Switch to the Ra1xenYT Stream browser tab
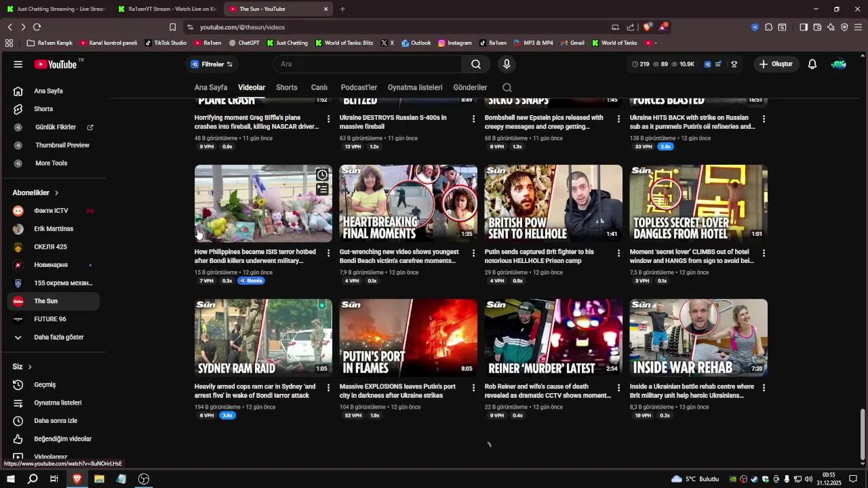The width and height of the screenshot is (868, 488). [166, 9]
